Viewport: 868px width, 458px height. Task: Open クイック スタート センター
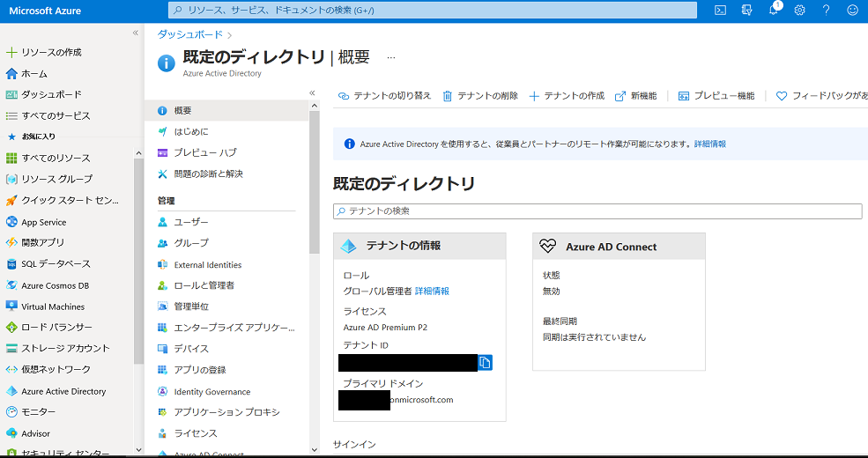pyautogui.click(x=62, y=200)
